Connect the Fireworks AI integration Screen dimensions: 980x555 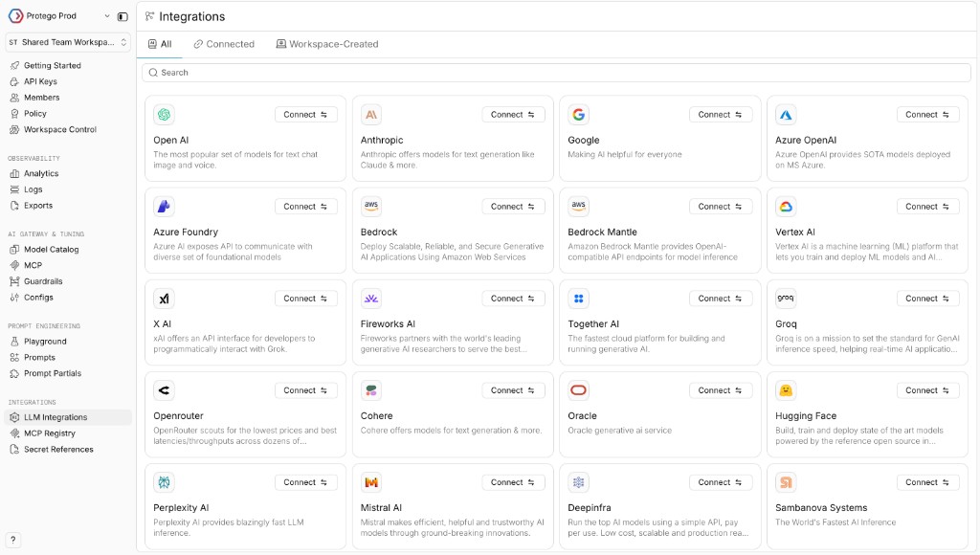513,299
